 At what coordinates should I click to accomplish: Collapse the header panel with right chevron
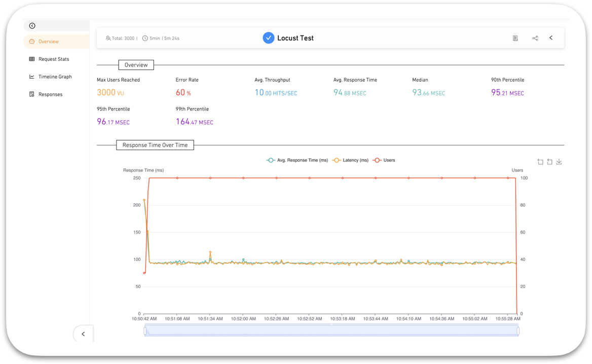pos(551,38)
